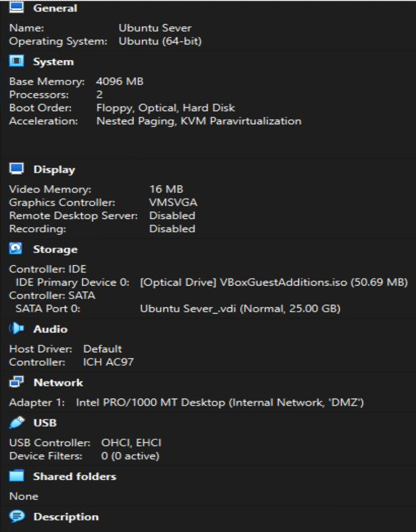Click the Audio speaker icon
Screen dimensions: 416x532
click(16, 329)
